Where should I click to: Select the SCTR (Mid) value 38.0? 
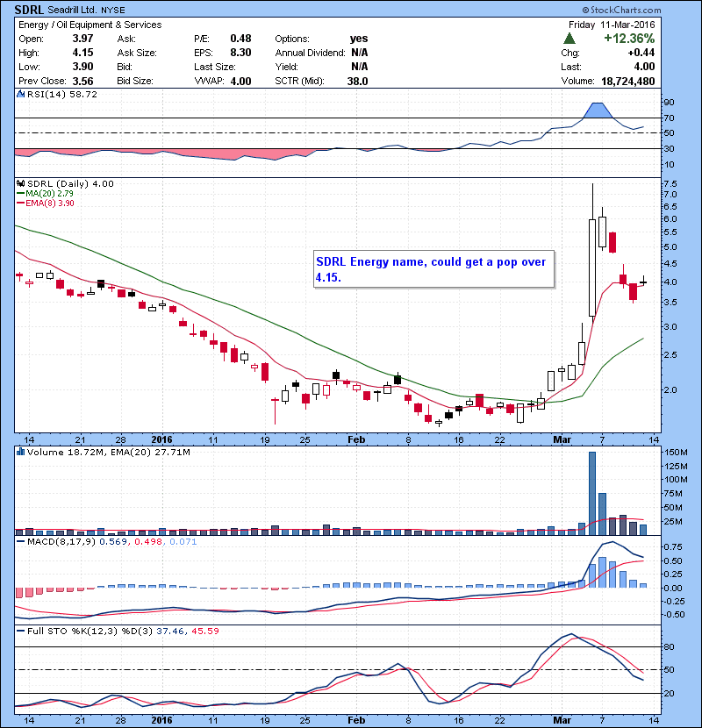pos(357,81)
